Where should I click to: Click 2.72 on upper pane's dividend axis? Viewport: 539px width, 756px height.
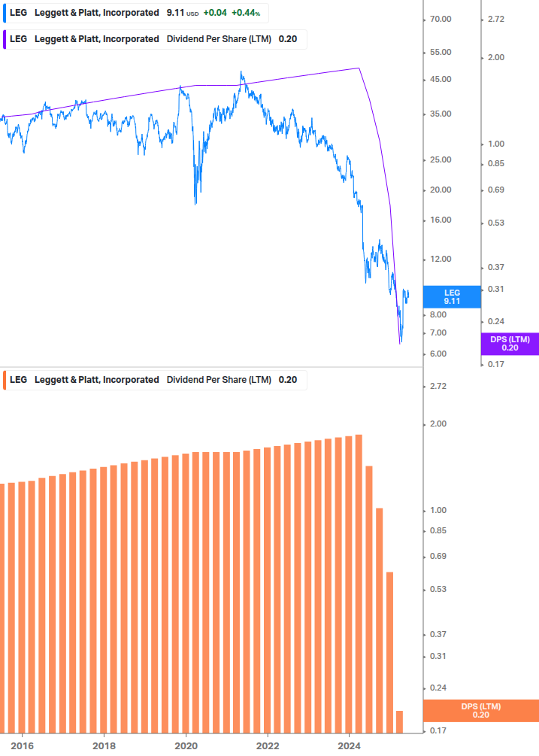pyautogui.click(x=495, y=20)
